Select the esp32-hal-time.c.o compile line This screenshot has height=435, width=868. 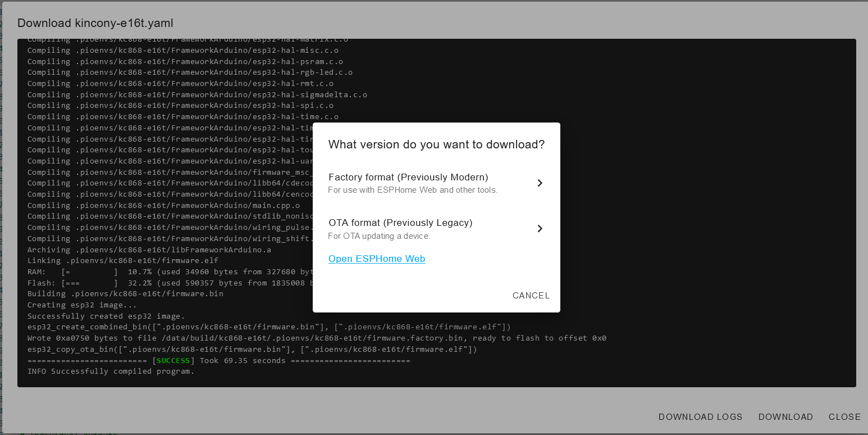pos(183,117)
